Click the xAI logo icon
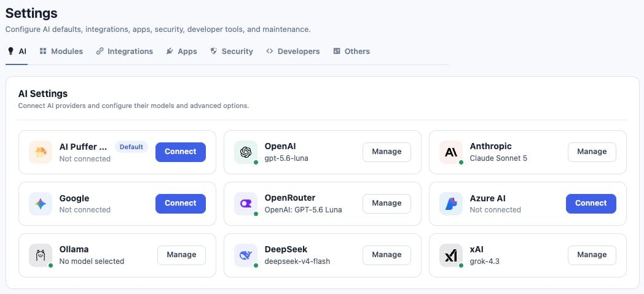The width and height of the screenshot is (644, 294). point(451,255)
